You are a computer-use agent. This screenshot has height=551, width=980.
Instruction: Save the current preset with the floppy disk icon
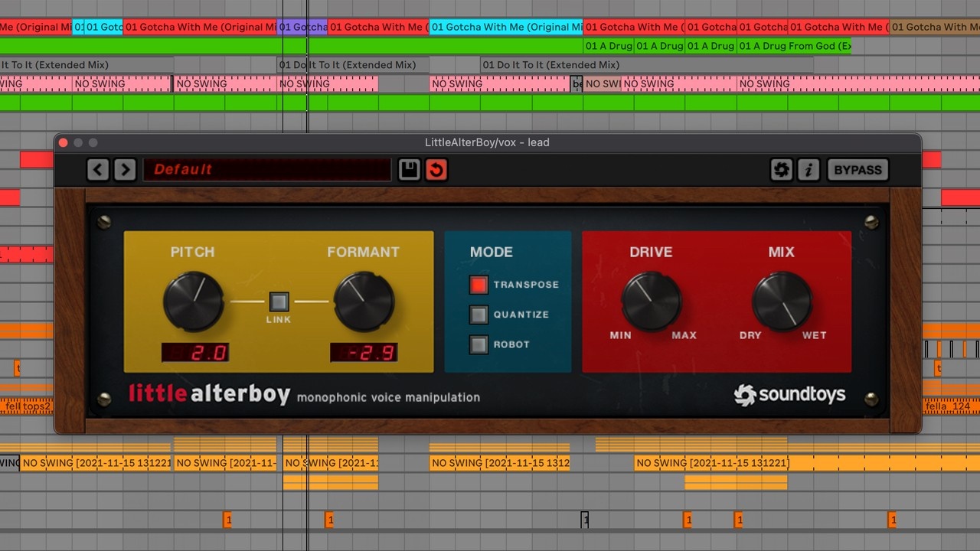pos(409,170)
